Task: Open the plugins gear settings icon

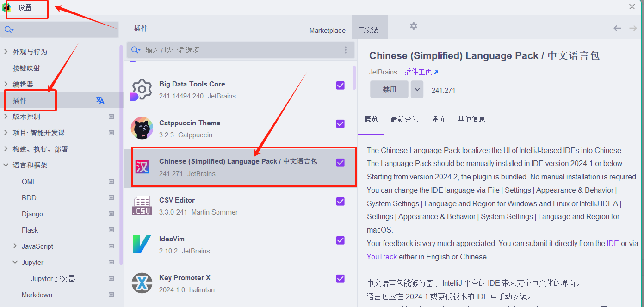Action: (x=414, y=26)
